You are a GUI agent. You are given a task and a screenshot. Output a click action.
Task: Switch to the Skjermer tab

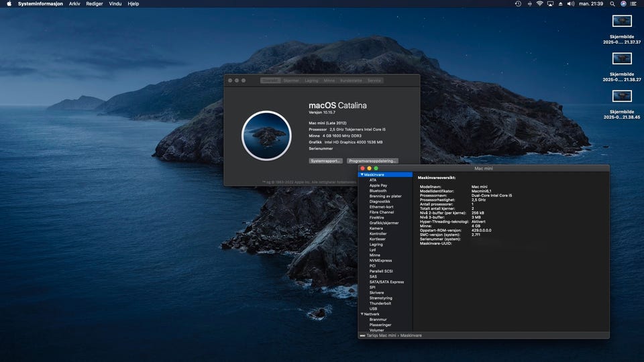[291, 80]
